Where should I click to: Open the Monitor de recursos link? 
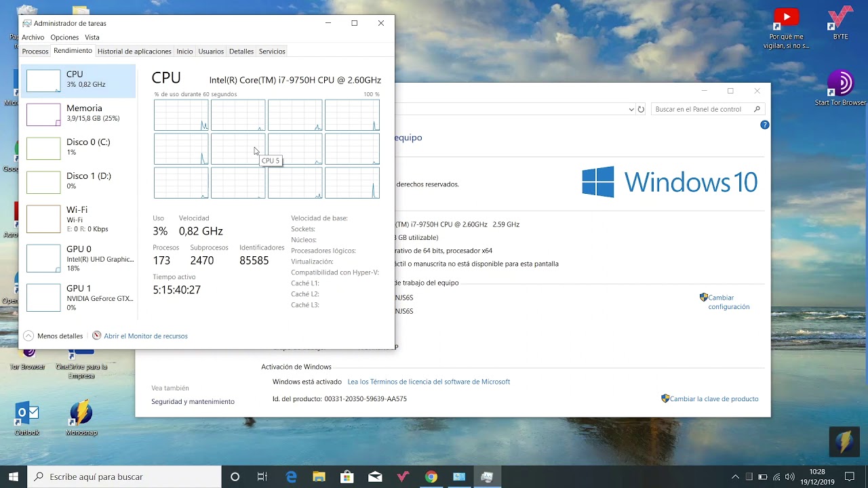tap(146, 336)
